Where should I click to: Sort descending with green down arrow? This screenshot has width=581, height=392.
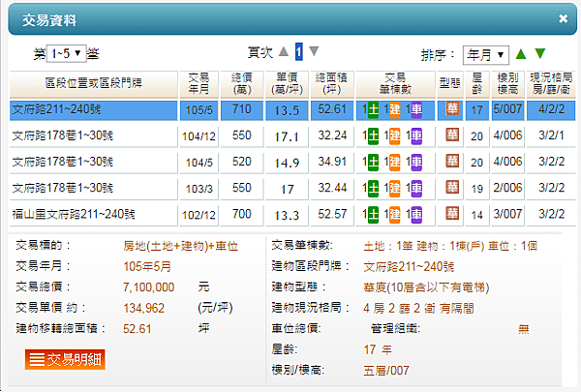pos(540,54)
